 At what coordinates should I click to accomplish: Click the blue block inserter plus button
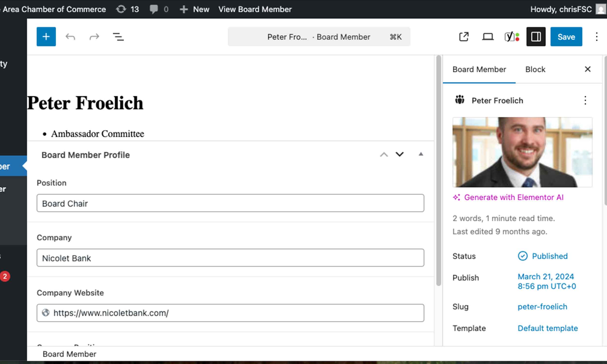[x=46, y=37]
